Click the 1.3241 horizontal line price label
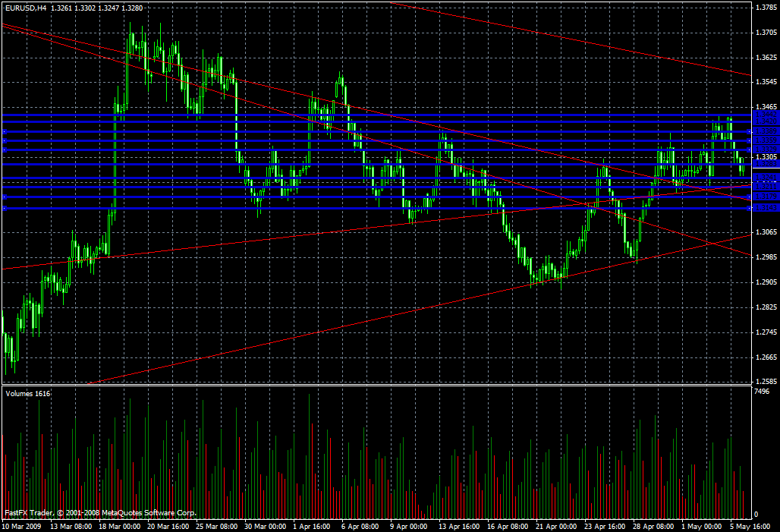 point(766,178)
